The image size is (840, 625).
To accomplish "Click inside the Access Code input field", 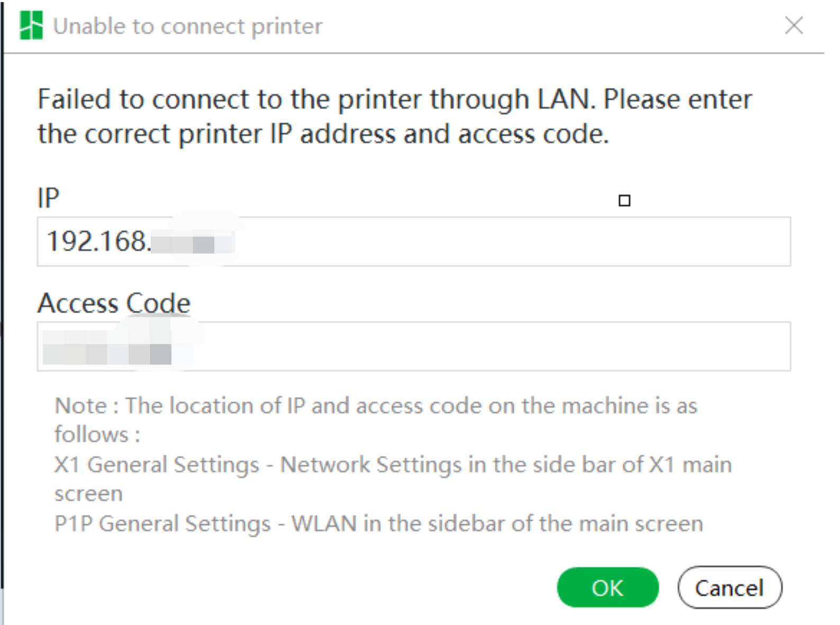I will tap(413, 346).
